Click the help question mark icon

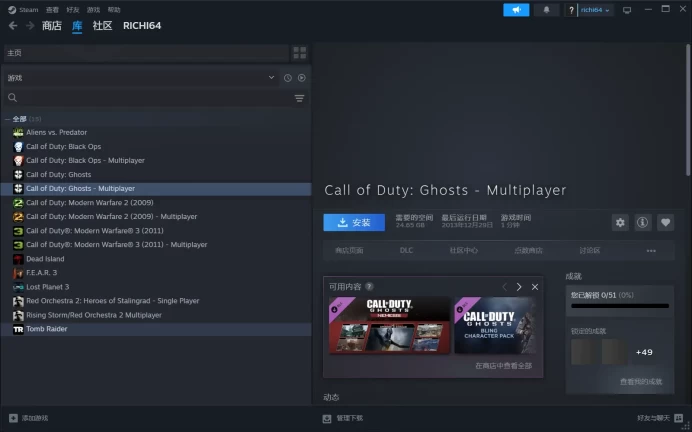tap(571, 10)
